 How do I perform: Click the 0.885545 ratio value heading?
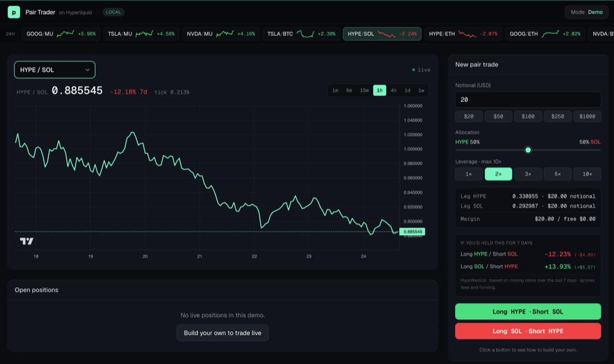coord(77,91)
